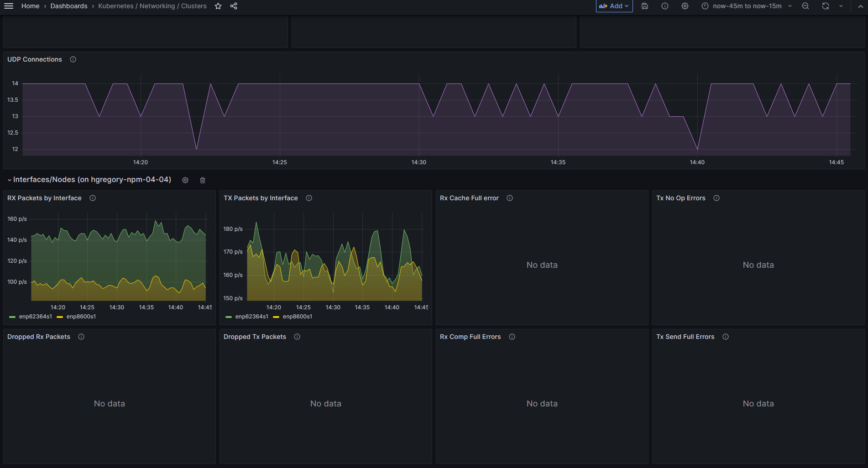The height and width of the screenshot is (468, 868).
Task: Toggle enp62364s1 series in RX Packets legend
Action: [x=35, y=317]
